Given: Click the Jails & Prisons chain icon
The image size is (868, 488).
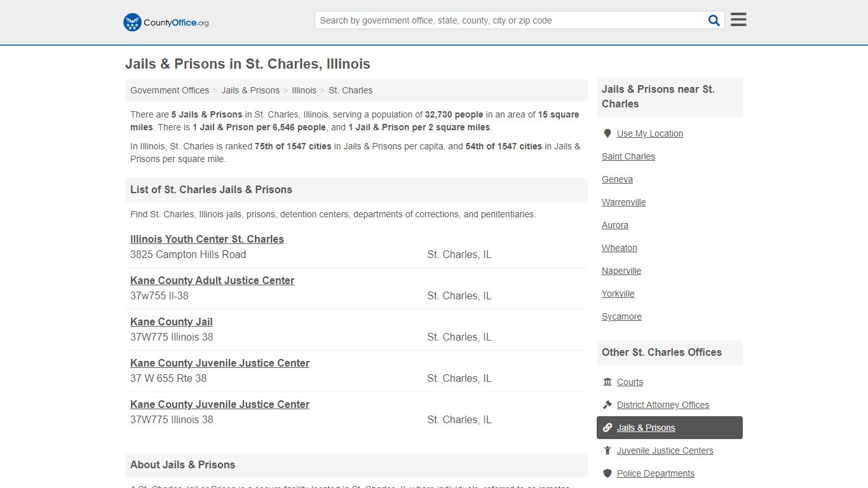Looking at the screenshot, I should click(607, 428).
